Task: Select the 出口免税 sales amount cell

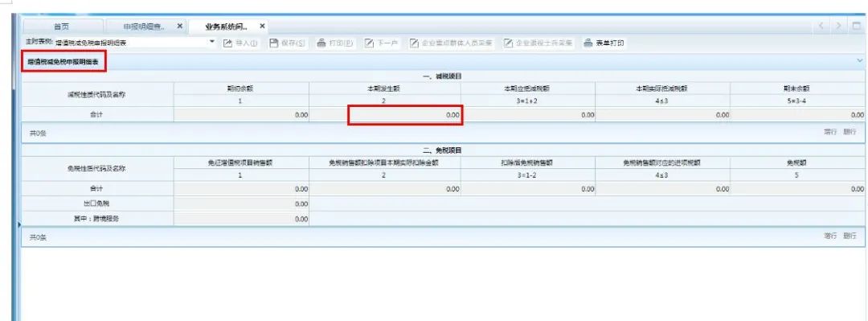Action: 241,204
